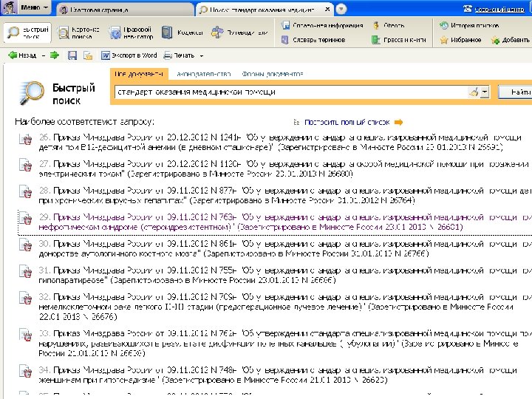
Task: Open the round tab list dropdown button
Action: tap(341, 9)
